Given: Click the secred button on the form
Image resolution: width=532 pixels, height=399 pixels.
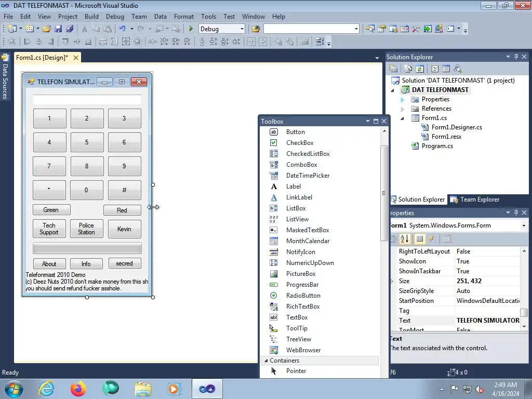Looking at the screenshot, I should pyautogui.click(x=125, y=263).
